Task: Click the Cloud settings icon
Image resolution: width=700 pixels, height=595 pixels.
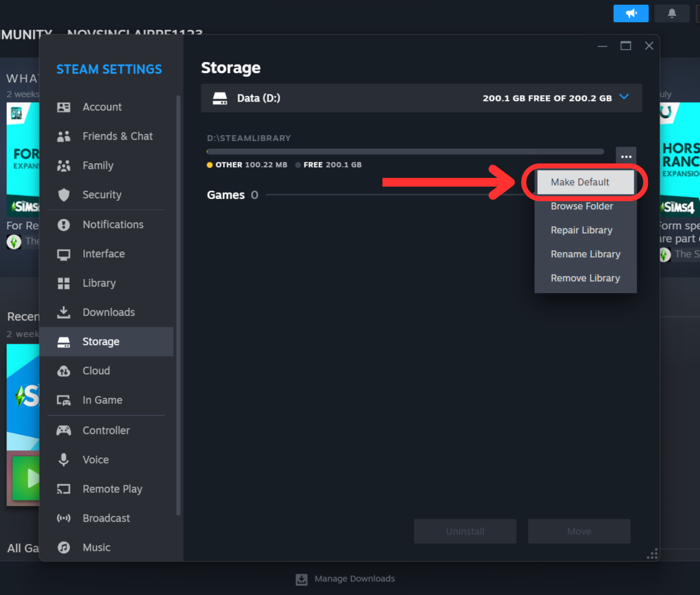Action: coord(64,371)
